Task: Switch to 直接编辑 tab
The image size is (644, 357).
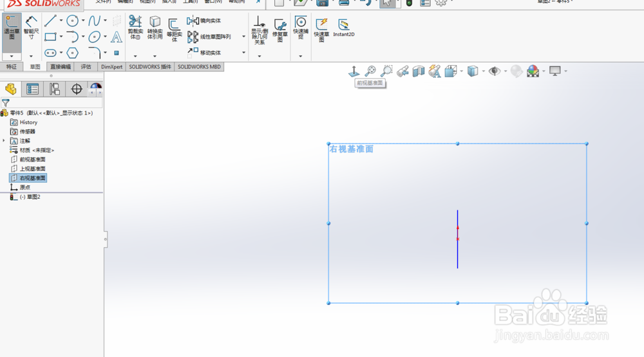Action: [x=61, y=67]
